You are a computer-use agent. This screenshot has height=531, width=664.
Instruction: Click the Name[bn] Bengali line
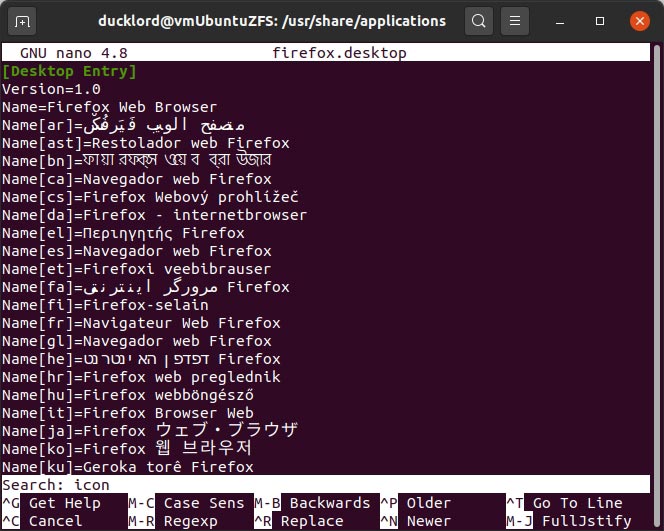[136, 161]
